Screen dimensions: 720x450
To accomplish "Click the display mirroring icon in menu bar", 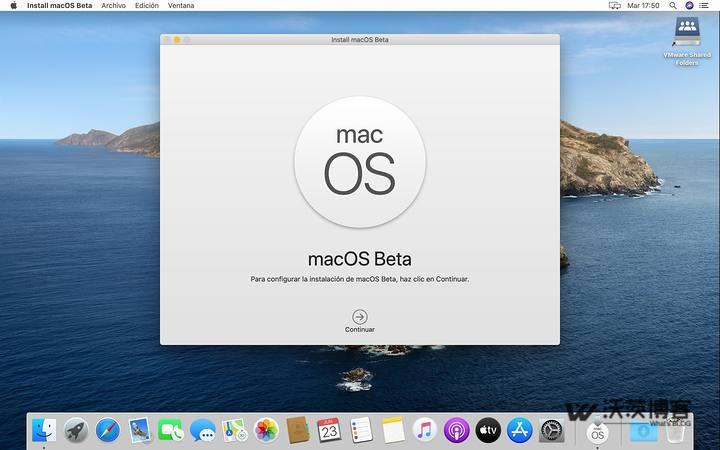I will (x=614, y=6).
